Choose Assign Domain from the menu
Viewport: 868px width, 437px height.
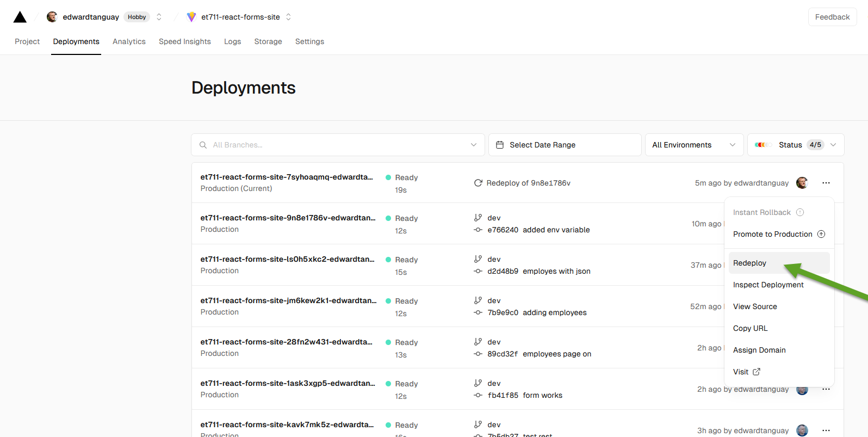[x=779, y=350]
